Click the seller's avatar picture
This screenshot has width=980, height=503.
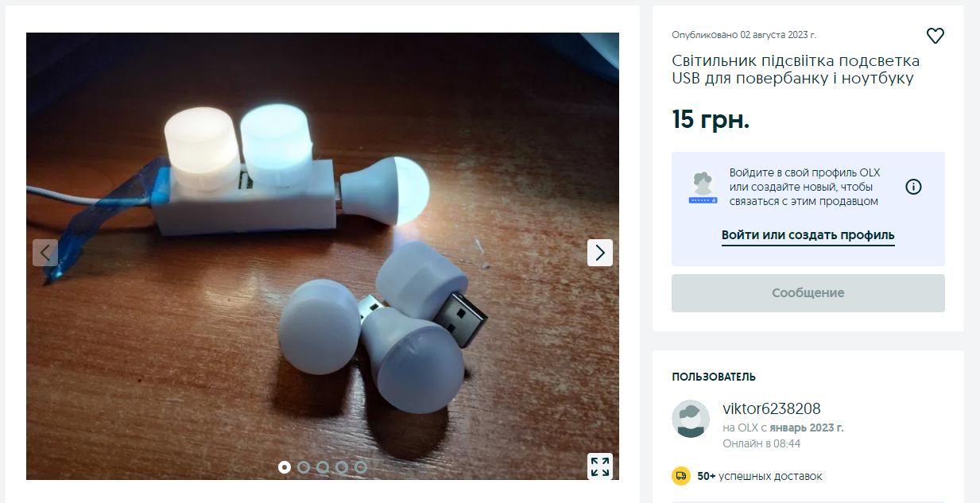691,419
